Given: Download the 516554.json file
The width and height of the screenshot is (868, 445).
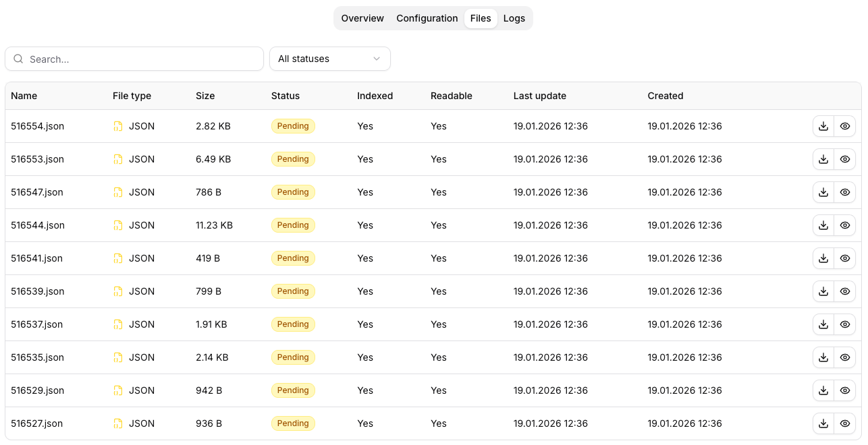Looking at the screenshot, I should tap(823, 126).
